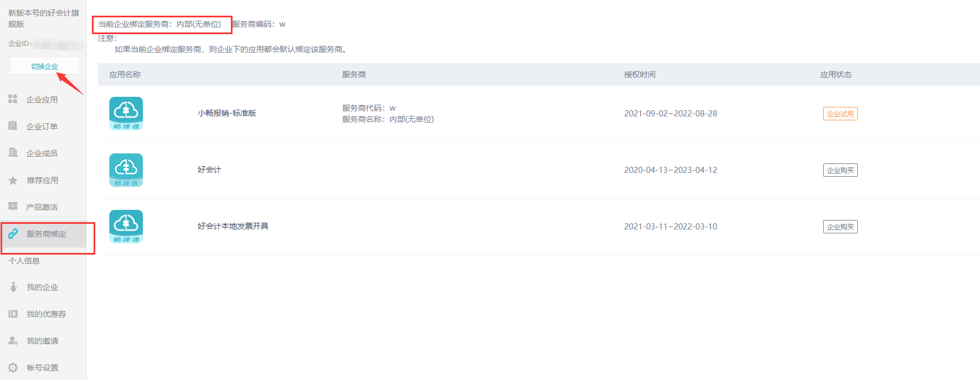Click the 我的企业 person icon

(13, 287)
